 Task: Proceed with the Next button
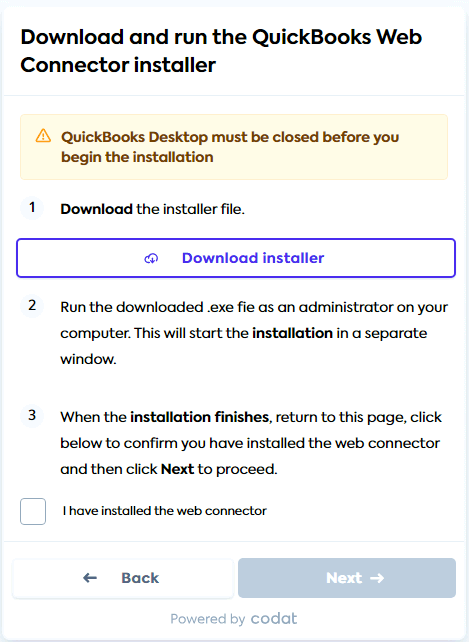coord(347,578)
